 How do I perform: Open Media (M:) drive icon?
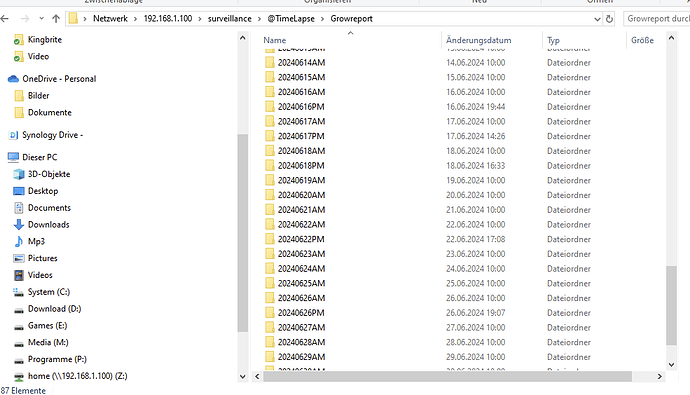(19, 344)
